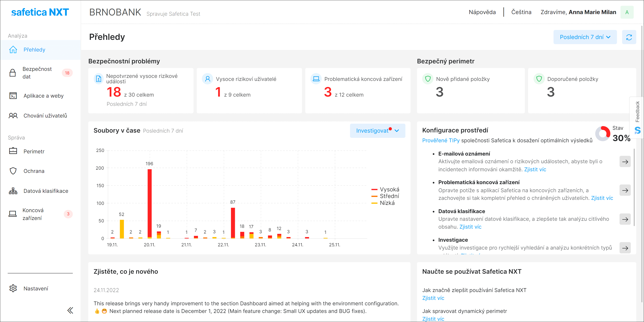
Task: Click the release date 24.11.2022
Action: click(106, 290)
